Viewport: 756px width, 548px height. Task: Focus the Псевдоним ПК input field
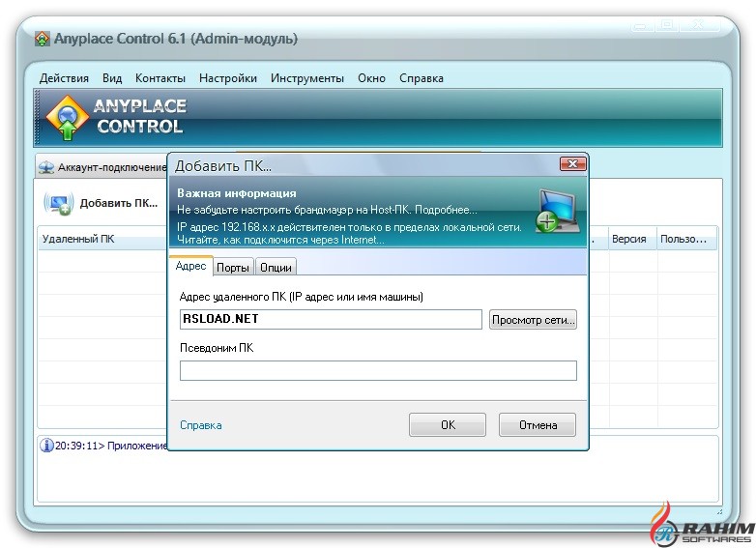pyautogui.click(x=378, y=370)
